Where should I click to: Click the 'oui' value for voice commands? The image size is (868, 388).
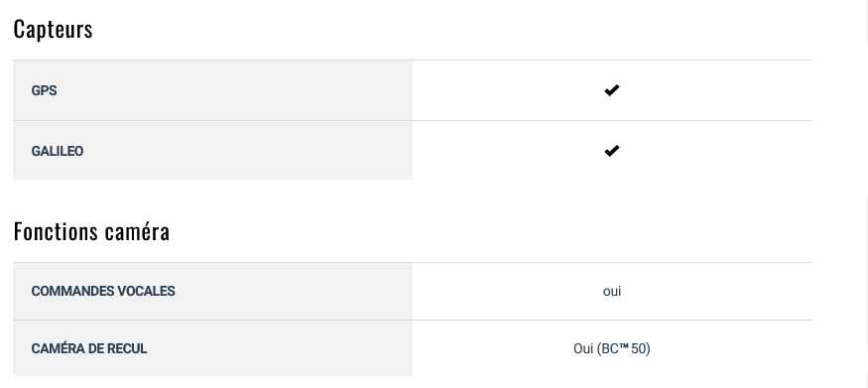click(x=612, y=291)
